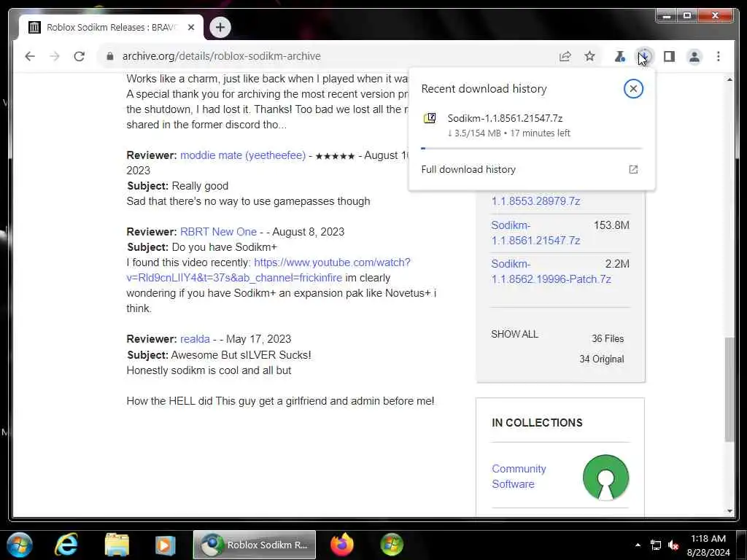
Task: Click 'Awesome But sILVER Sucks!' subject
Action: pos(241,355)
